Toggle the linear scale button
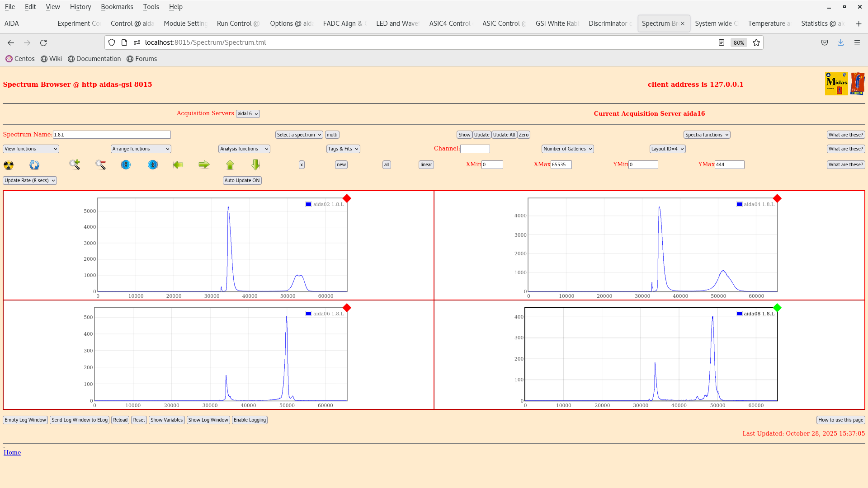 (x=425, y=164)
